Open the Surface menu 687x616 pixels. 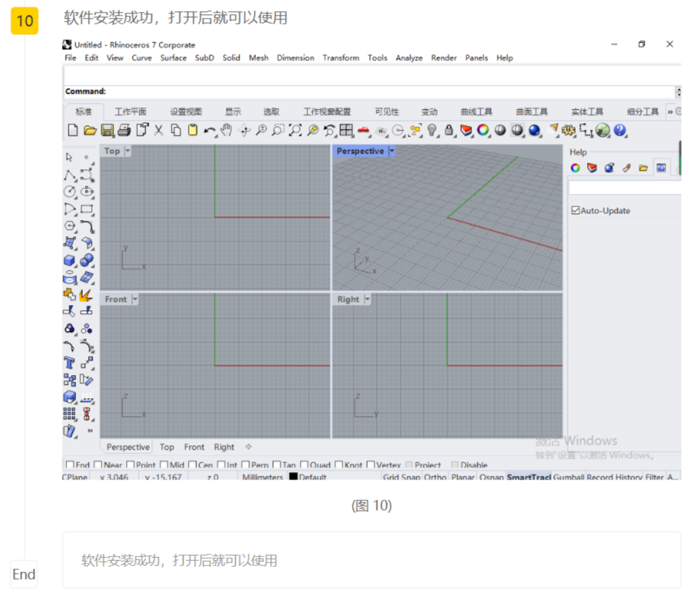(173, 58)
